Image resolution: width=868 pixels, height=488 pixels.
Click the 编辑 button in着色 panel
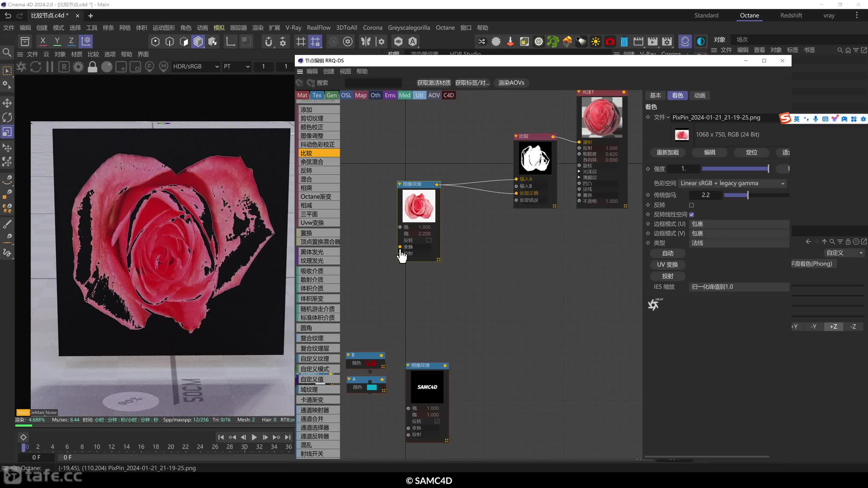tap(709, 152)
